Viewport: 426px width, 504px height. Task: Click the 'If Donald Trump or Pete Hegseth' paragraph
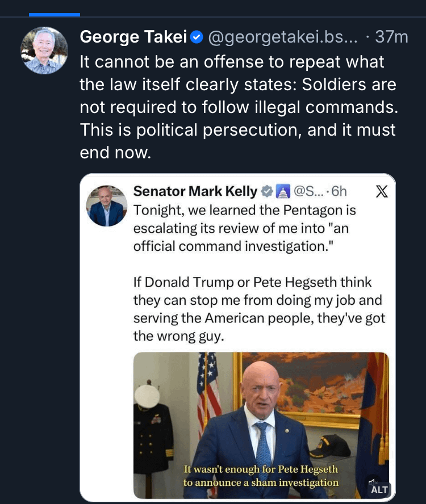coord(259,309)
